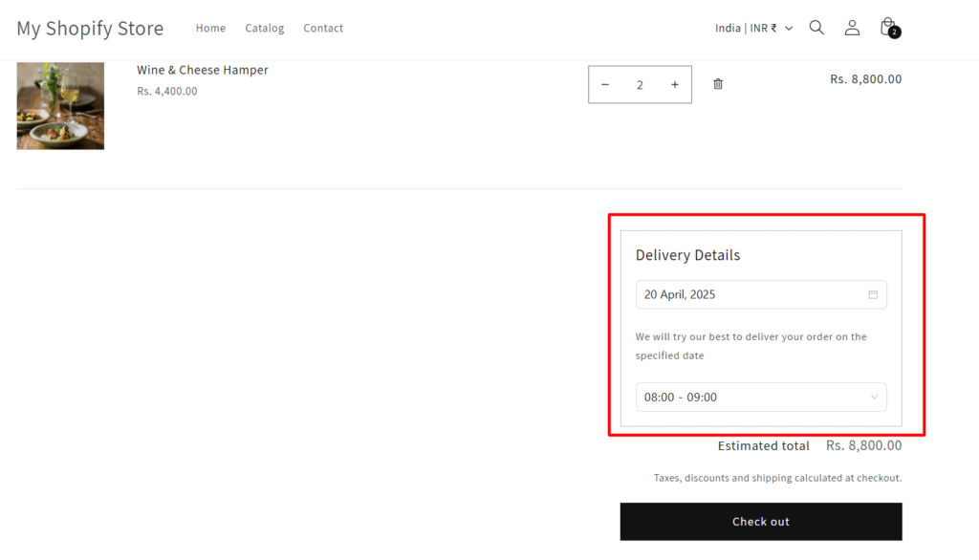Screen dimensions: 979x560
Task: Click the arrow beside India | INR ₹
Action: 789,29
